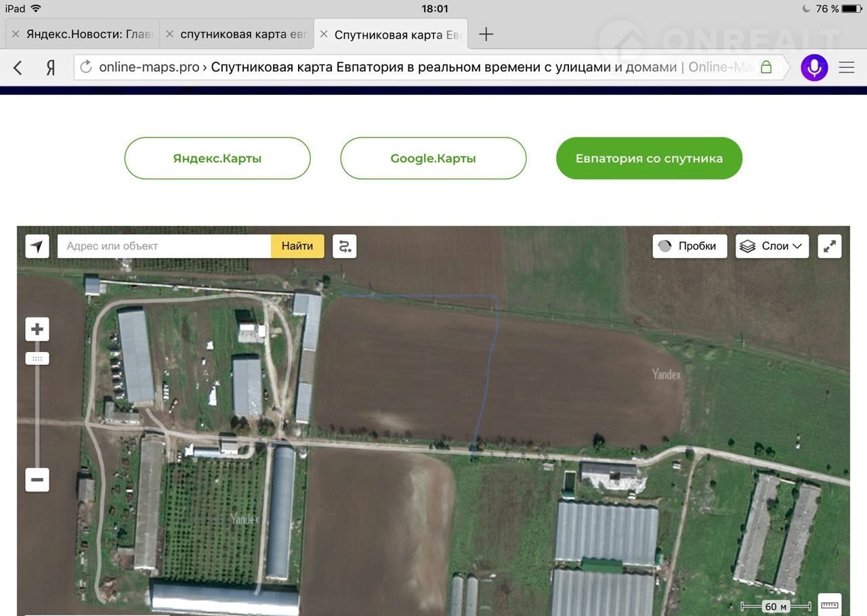The image size is (867, 616).
Task: Click the map zoom slider handle
Action: 37,359
